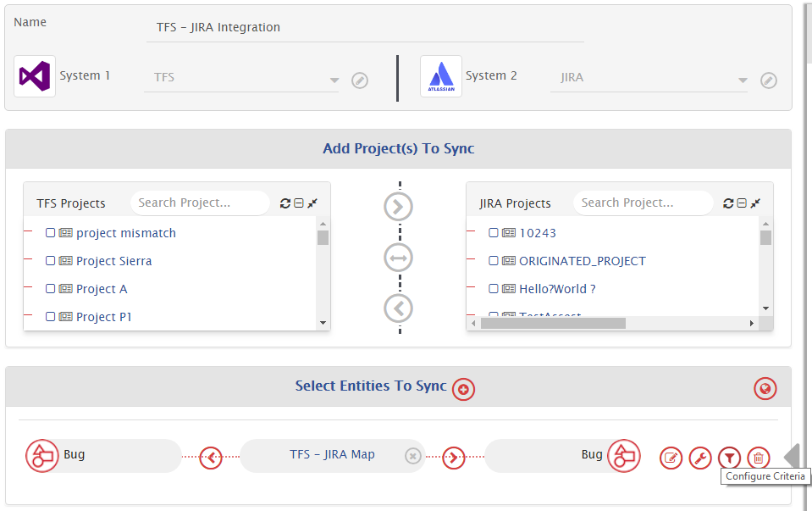Image resolution: width=812 pixels, height=511 pixels.
Task: Check the Project Sierra checkbox
Action: (x=51, y=261)
